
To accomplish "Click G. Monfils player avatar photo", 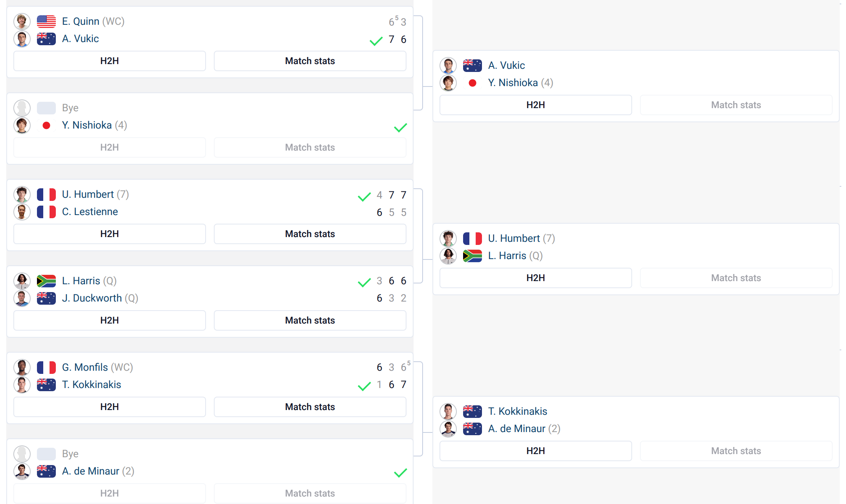I will [22, 367].
